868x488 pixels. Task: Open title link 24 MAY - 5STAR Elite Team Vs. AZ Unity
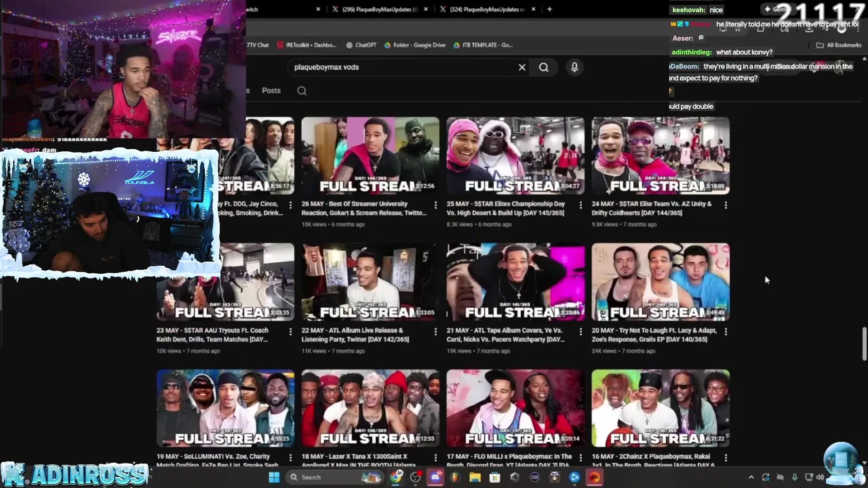click(x=652, y=208)
